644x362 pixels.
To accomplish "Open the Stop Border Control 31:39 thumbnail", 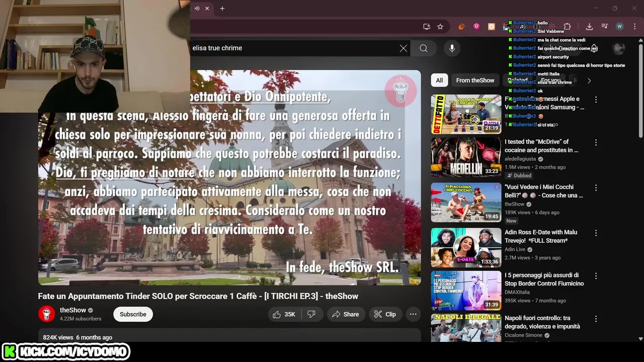I will click(x=466, y=291).
